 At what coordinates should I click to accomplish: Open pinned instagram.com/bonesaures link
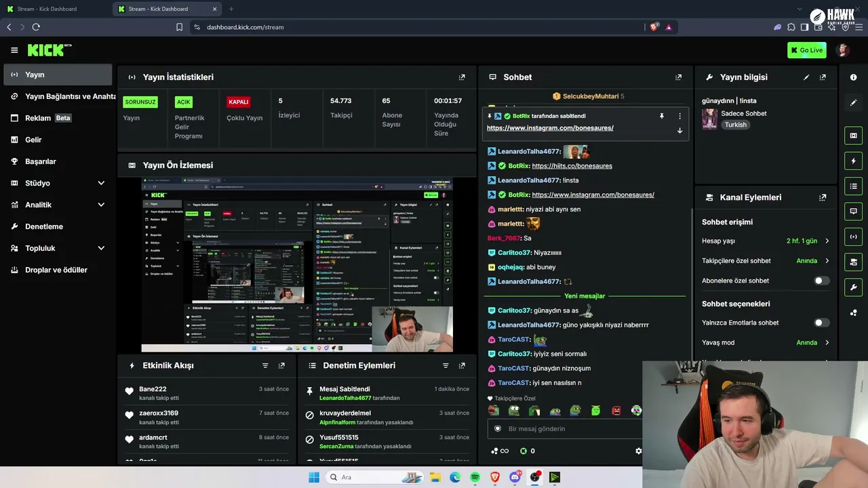tap(550, 128)
